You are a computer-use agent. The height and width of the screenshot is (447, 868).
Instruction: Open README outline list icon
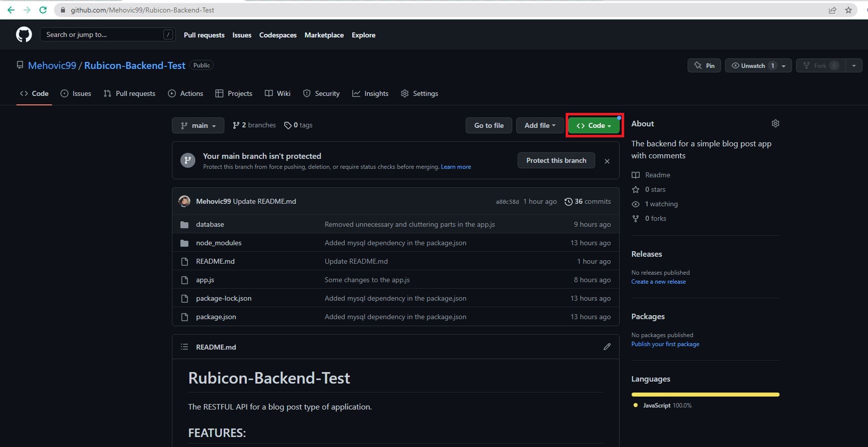pos(184,347)
